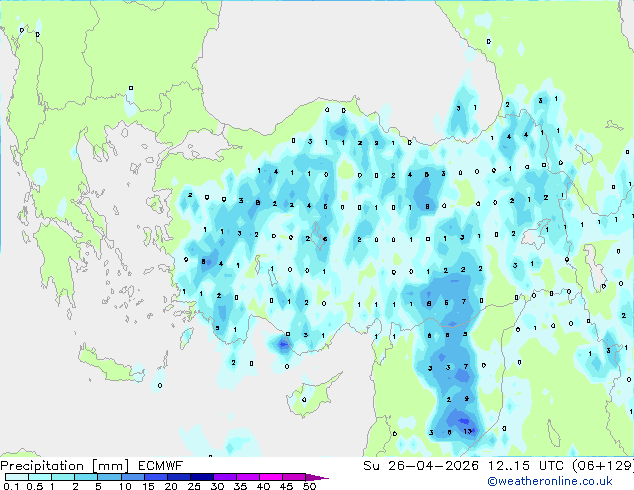Click the '25' legend scale label

pyautogui.click(x=194, y=486)
